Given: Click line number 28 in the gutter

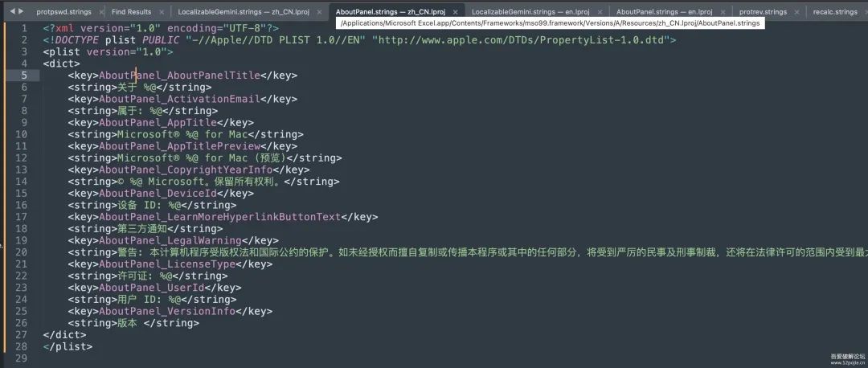Looking at the screenshot, I should (x=21, y=346).
